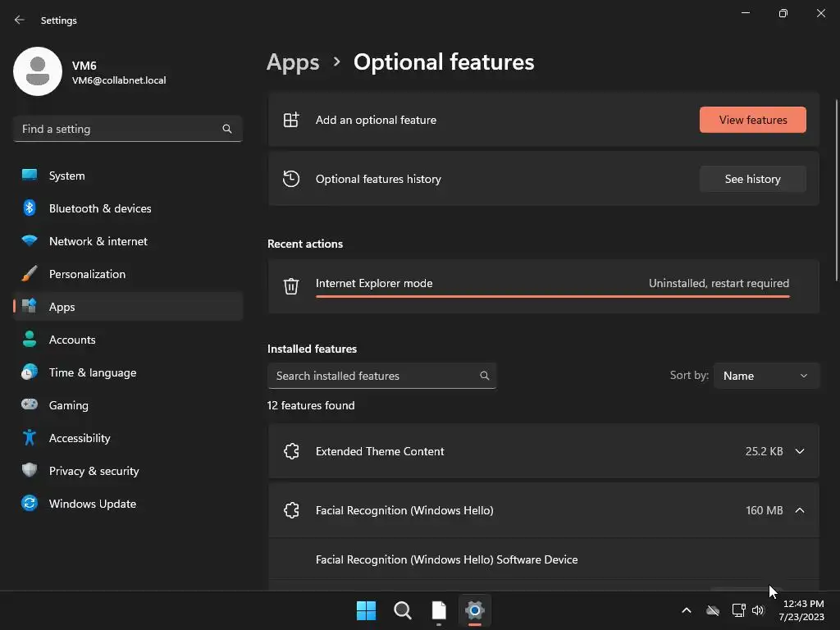This screenshot has height=630, width=840.
Task: Click the trash icon for Internet Explorer mode
Action: click(x=291, y=285)
